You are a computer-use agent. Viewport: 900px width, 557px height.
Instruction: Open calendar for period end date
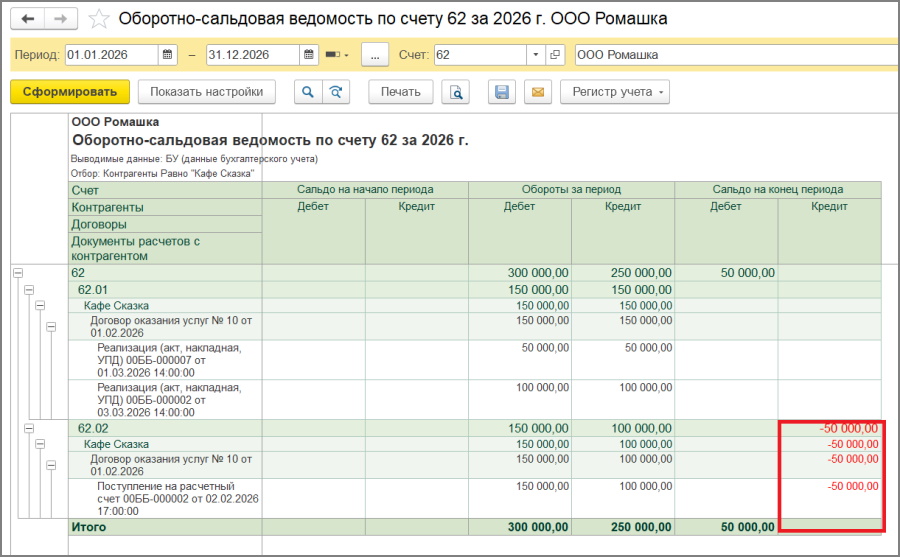tap(309, 55)
